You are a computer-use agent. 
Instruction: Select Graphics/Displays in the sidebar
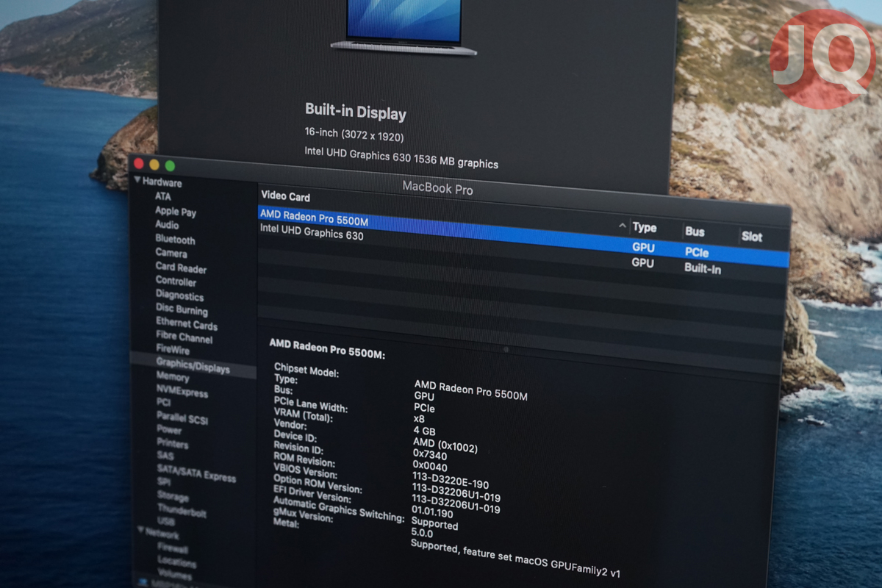tap(193, 365)
